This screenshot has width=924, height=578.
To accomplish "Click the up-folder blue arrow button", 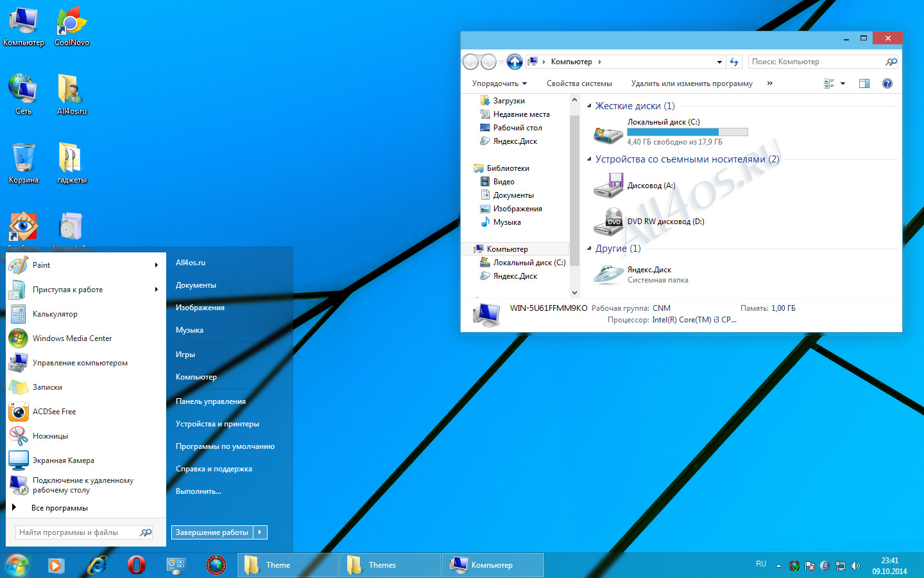I will click(515, 62).
